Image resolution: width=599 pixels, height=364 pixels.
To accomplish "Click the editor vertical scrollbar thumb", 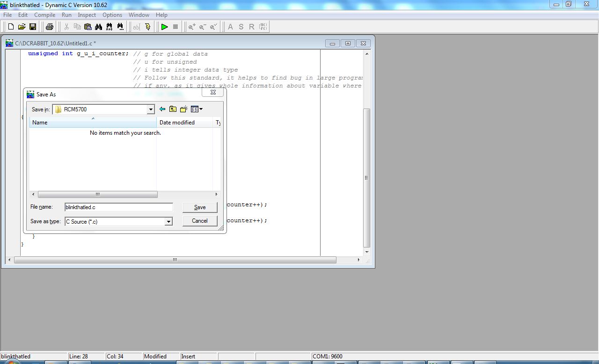I will 367,178.
